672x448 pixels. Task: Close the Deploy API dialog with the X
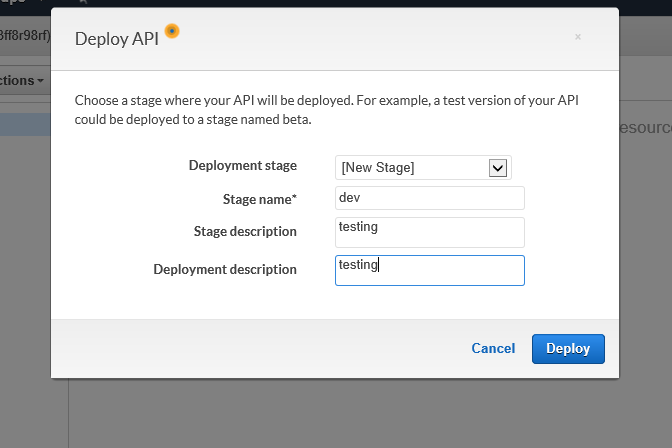click(x=577, y=37)
